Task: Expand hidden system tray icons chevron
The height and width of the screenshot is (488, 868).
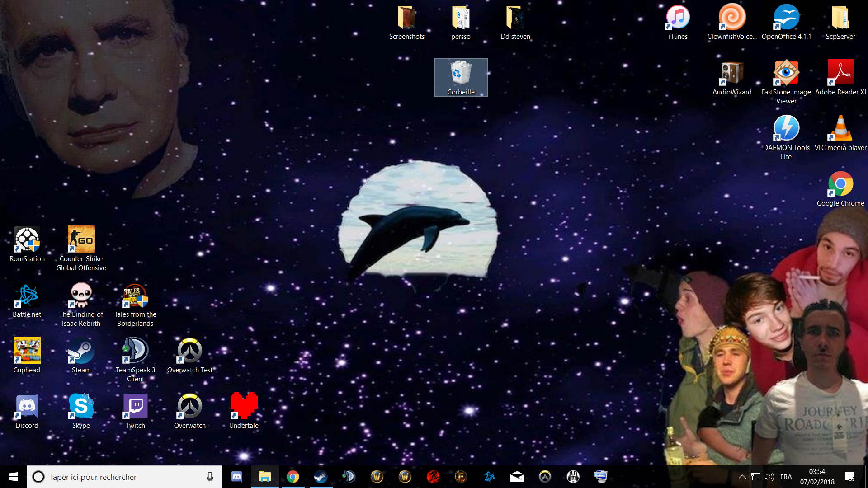Action: click(x=742, y=477)
